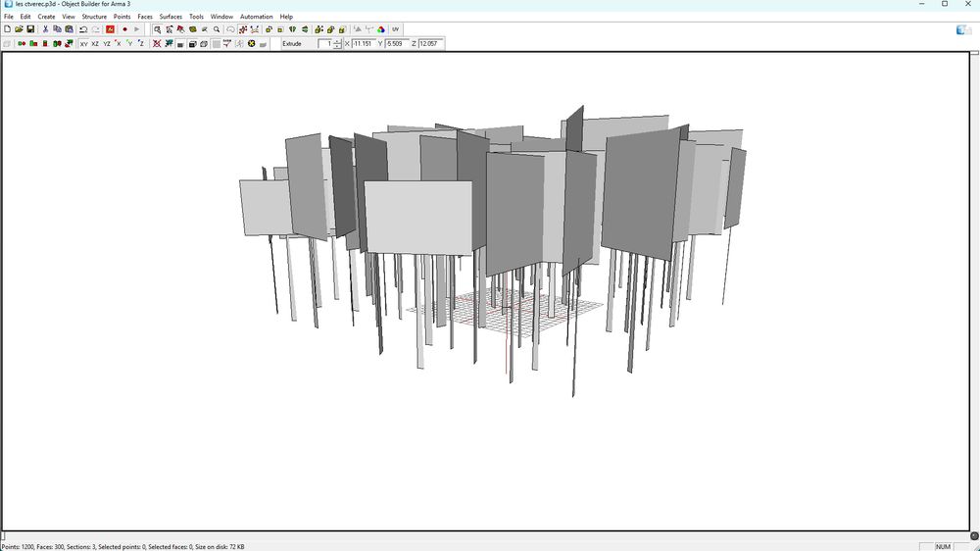Open the Surfaces menu
The height and width of the screenshot is (551, 980).
170,17
